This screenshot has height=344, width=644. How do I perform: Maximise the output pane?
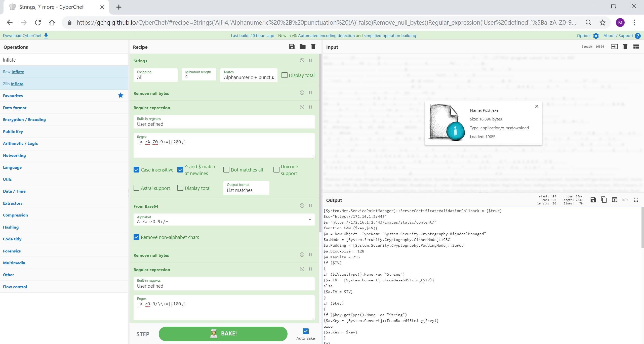point(636,200)
